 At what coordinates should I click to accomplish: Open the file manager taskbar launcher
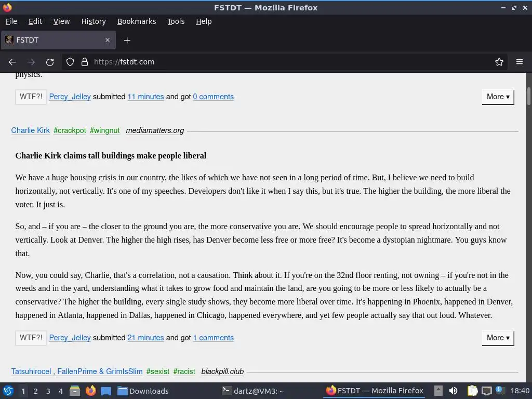coord(75,391)
